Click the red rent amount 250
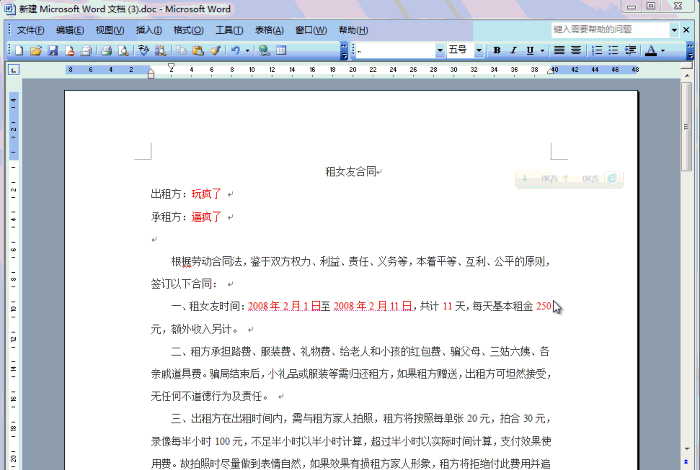This screenshot has height=470, width=700. [x=544, y=306]
